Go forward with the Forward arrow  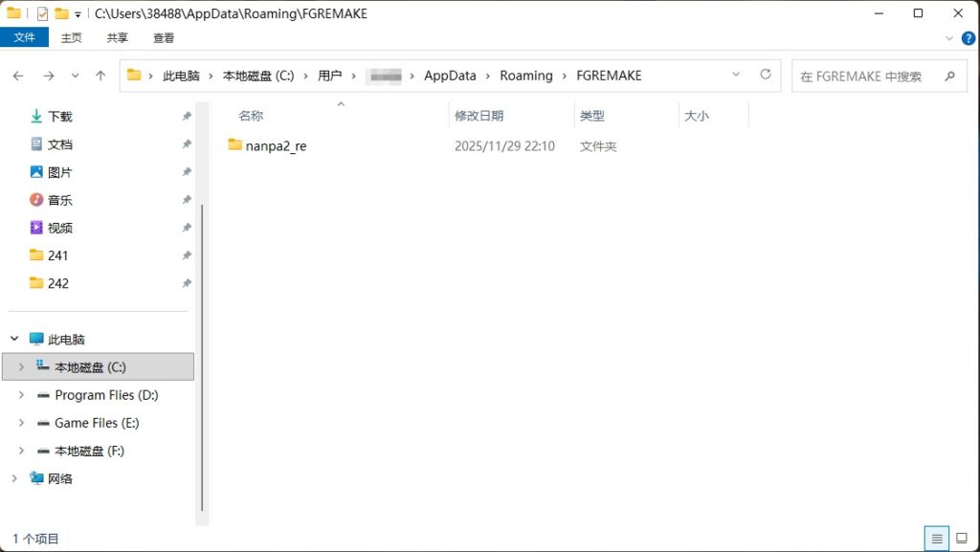pyautogui.click(x=48, y=76)
